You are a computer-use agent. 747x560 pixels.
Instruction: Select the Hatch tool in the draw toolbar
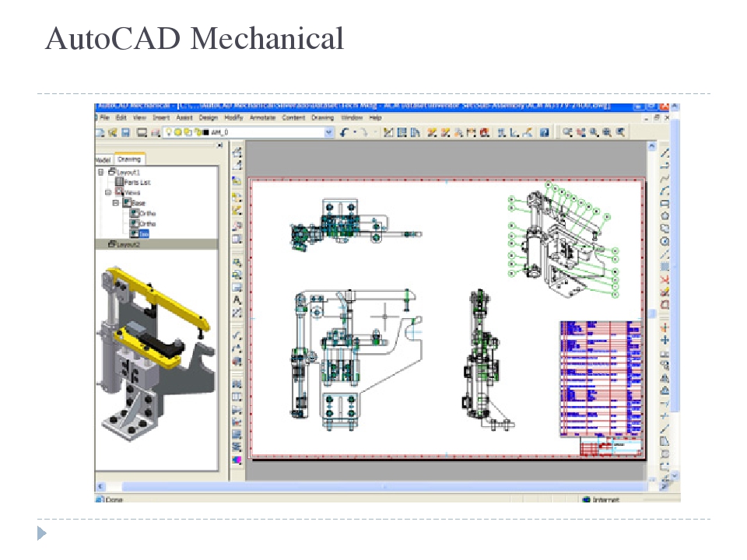click(x=665, y=267)
